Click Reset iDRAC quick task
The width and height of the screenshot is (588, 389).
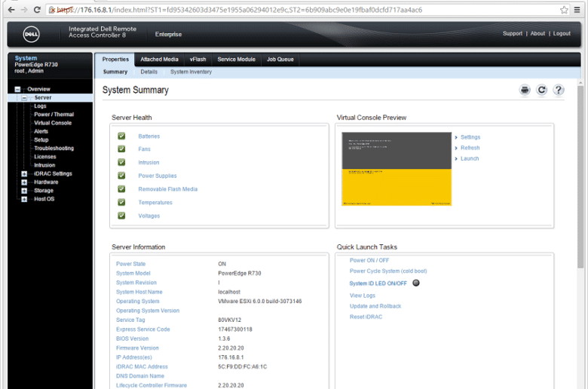366,317
